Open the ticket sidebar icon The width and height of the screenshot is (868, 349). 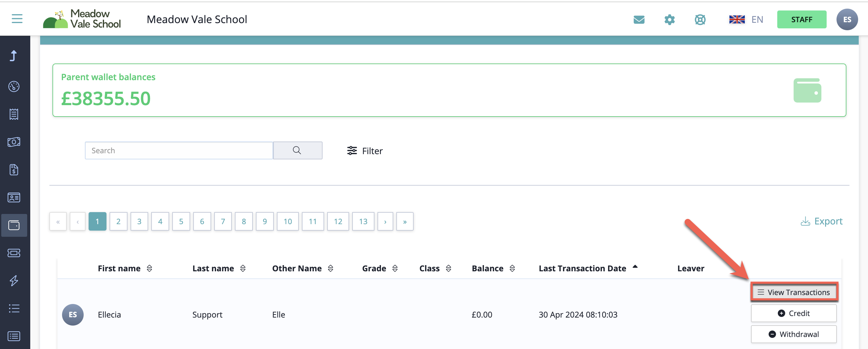pos(14,253)
